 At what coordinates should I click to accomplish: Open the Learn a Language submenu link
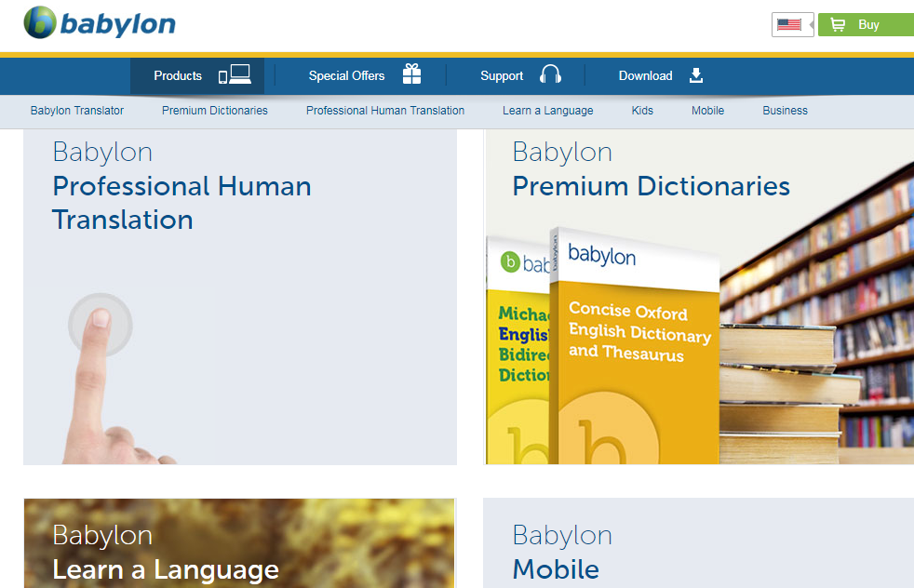(548, 111)
